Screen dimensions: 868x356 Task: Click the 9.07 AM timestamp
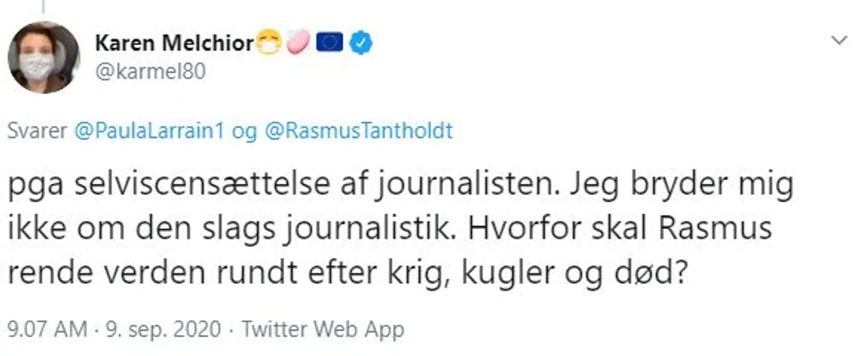47,329
